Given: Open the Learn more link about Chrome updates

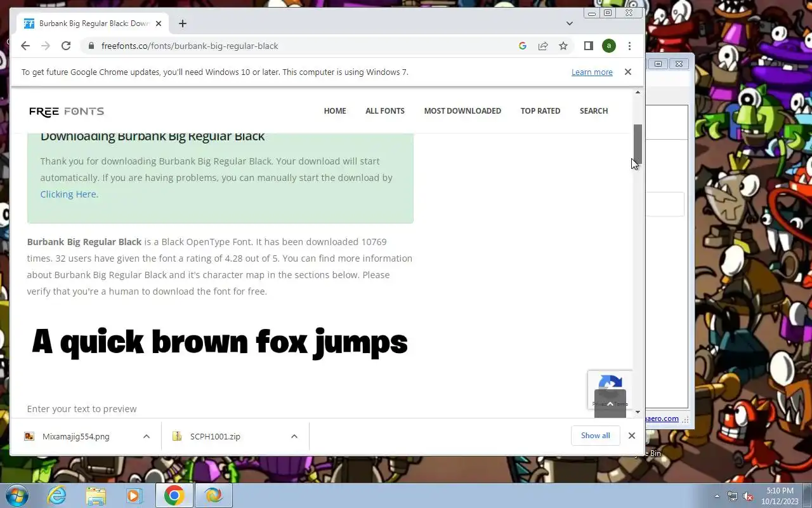Looking at the screenshot, I should [592, 72].
